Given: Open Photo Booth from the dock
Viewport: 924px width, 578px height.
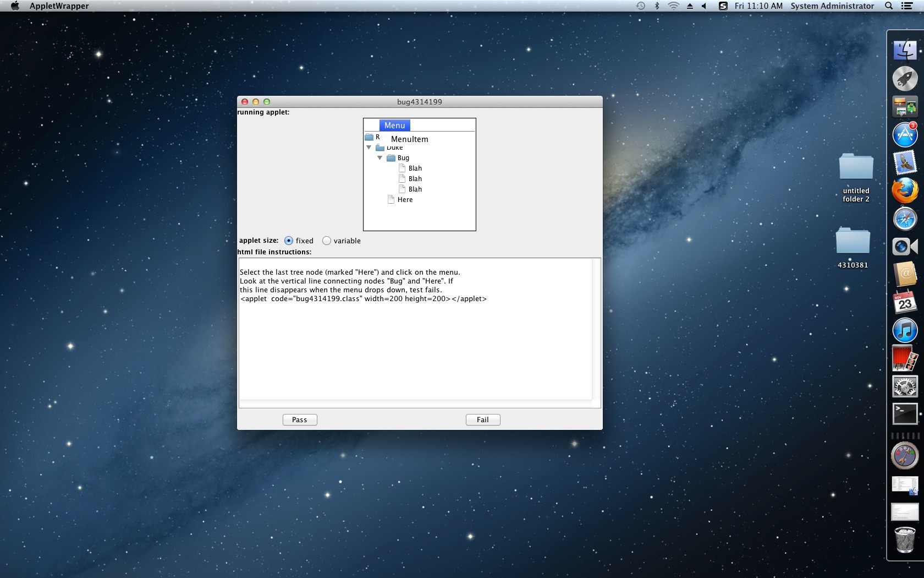Looking at the screenshot, I should [905, 358].
